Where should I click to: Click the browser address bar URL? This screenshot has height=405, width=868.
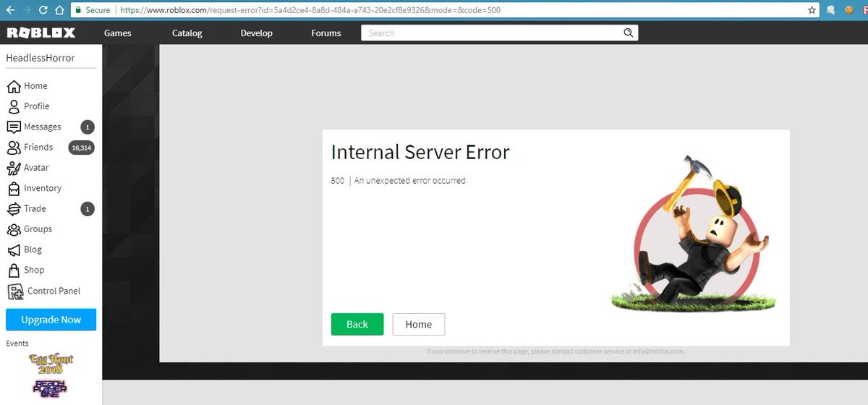[310, 11]
